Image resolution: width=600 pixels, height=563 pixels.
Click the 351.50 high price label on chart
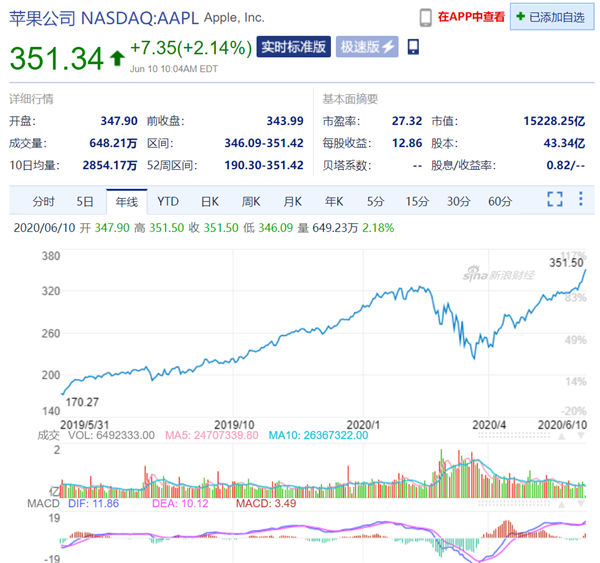[566, 263]
